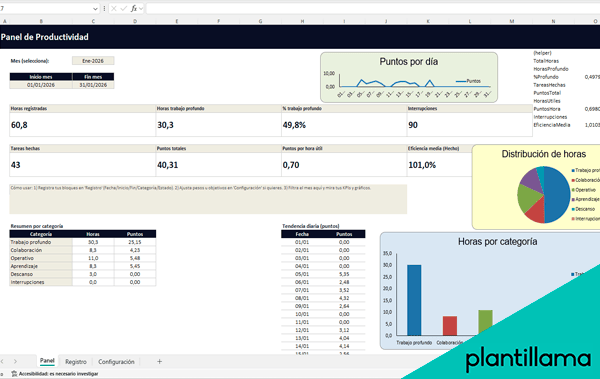Click the blue Trabajo profundo bar
Screen dimensions: 600x379
pyautogui.click(x=414, y=300)
